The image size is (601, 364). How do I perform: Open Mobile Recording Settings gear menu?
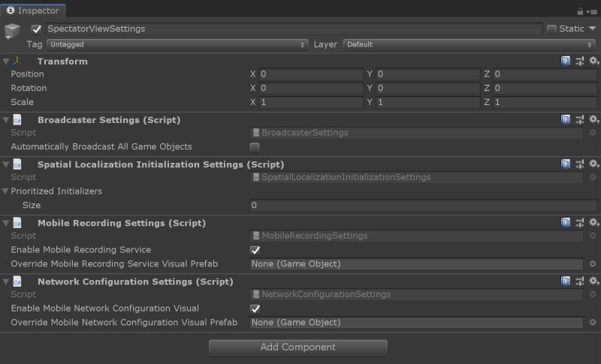coord(593,222)
